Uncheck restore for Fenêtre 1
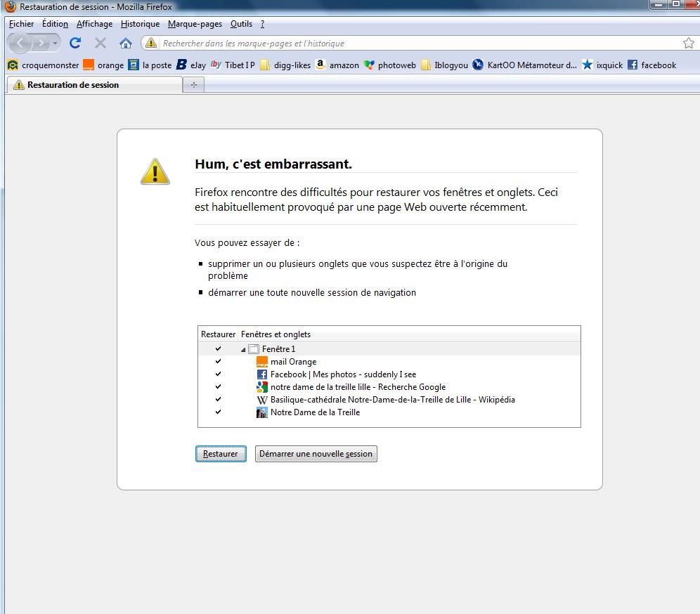Image resolution: width=700 pixels, height=614 pixels. click(x=218, y=348)
